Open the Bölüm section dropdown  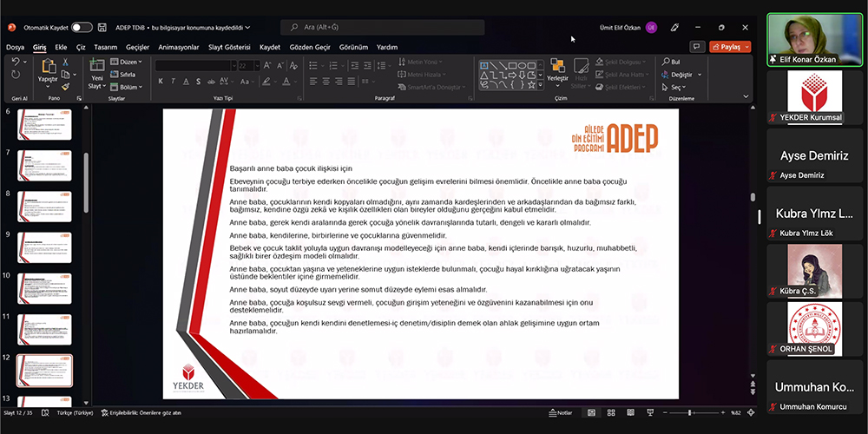(126, 87)
